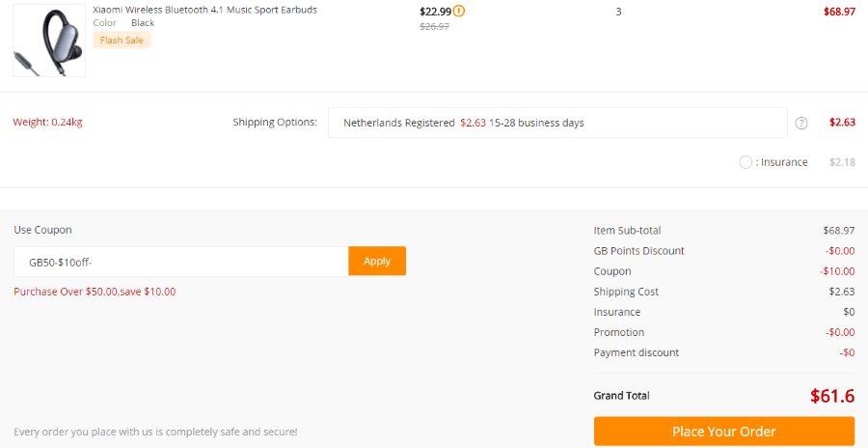Click the Place Your Order button
The width and height of the screenshot is (868, 448).
[724, 432]
